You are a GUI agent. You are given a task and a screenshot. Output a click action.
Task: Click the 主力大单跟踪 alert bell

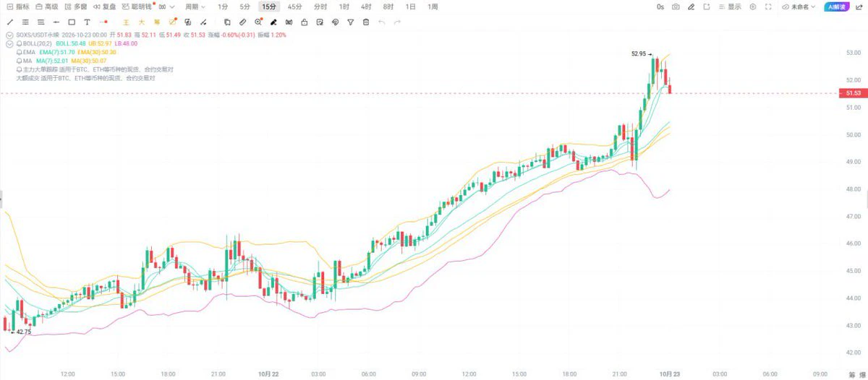click(x=19, y=69)
